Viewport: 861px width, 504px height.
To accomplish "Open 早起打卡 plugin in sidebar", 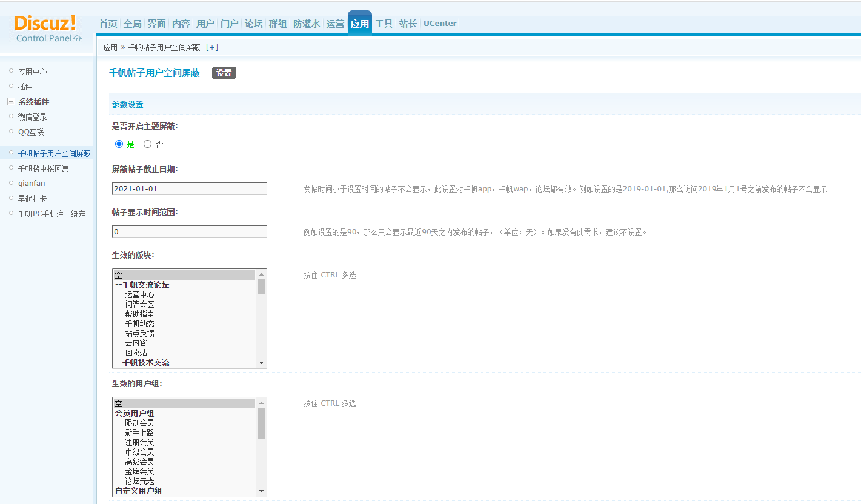I will [32, 198].
